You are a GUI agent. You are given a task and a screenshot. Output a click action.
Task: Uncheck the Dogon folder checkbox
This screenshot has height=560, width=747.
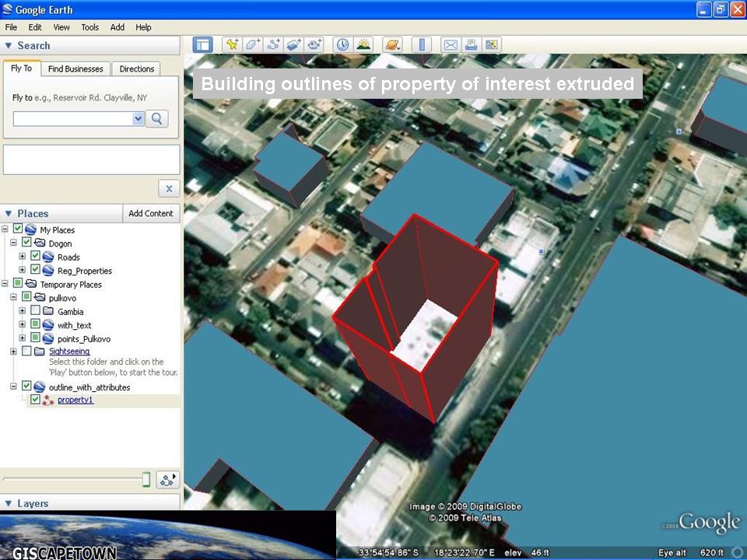point(26,243)
